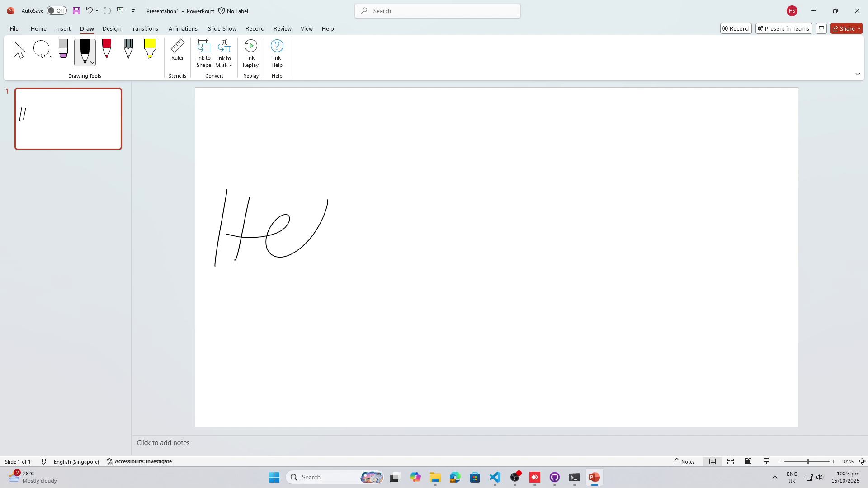The height and width of the screenshot is (488, 868).
Task: Select the Lasso Select tool
Action: [x=42, y=50]
